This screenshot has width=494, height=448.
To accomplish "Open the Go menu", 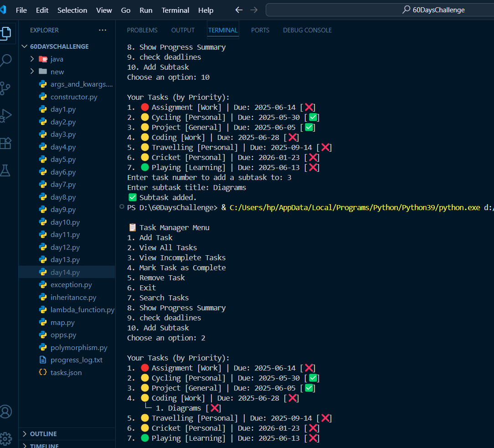I will (126, 10).
